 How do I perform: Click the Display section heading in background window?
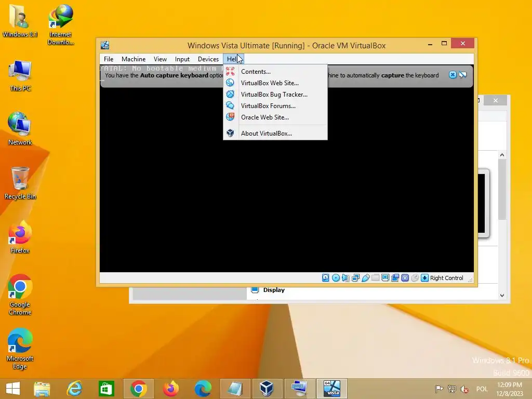[274, 290]
